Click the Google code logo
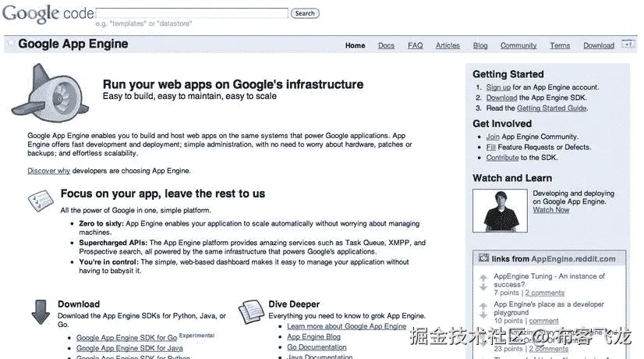Image resolution: width=644 pixels, height=359 pixels. coord(48,13)
